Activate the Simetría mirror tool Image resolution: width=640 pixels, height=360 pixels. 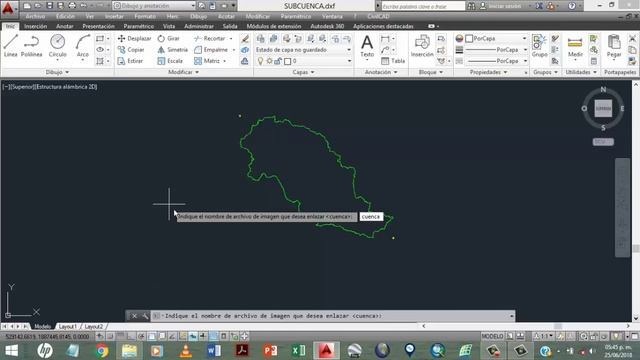[173, 50]
